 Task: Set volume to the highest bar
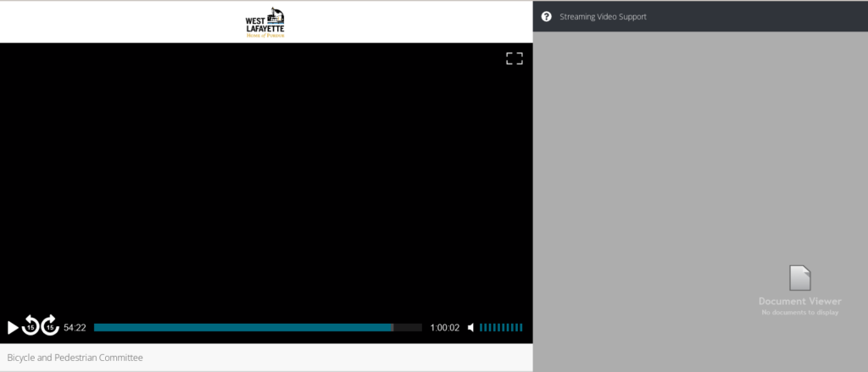point(520,328)
